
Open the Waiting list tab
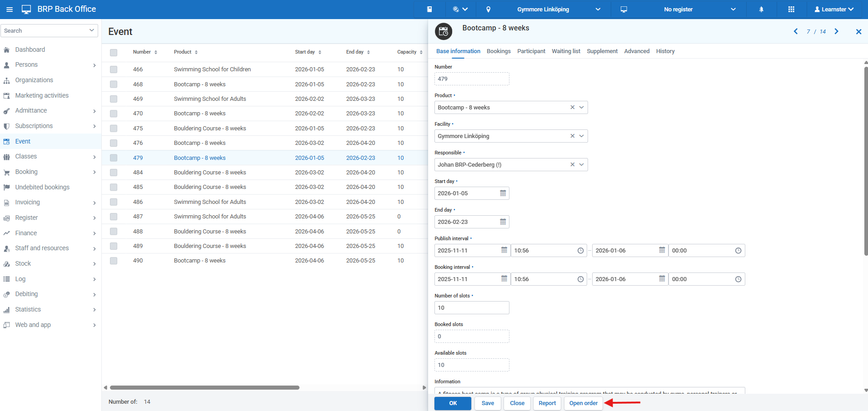pos(566,51)
